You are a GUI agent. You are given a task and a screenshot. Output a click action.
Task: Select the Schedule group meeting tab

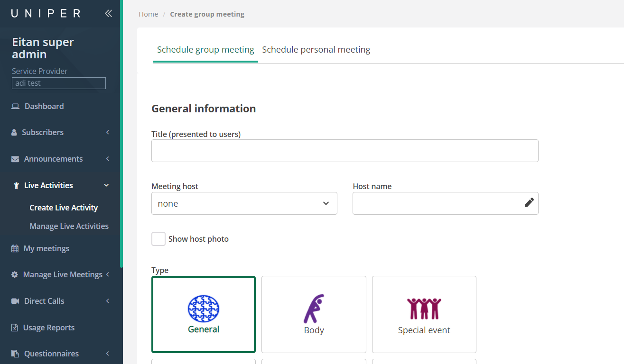(x=205, y=50)
